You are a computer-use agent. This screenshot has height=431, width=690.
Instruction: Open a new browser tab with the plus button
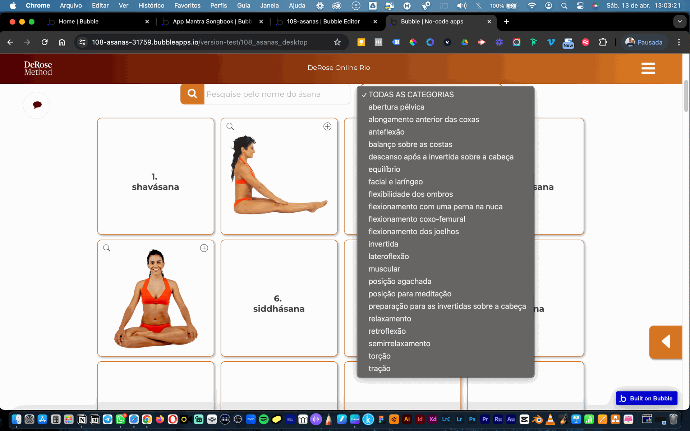click(x=506, y=22)
